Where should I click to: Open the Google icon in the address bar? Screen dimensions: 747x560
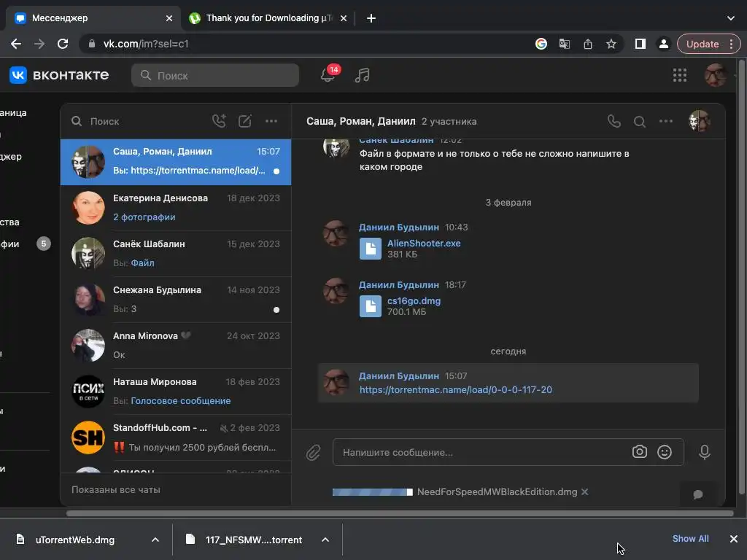pyautogui.click(x=541, y=44)
